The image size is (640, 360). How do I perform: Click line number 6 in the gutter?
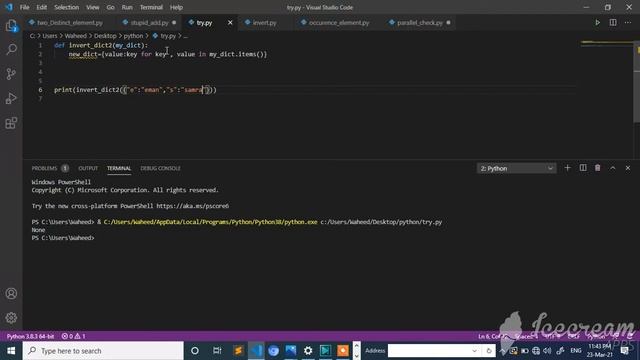[x=40, y=90]
